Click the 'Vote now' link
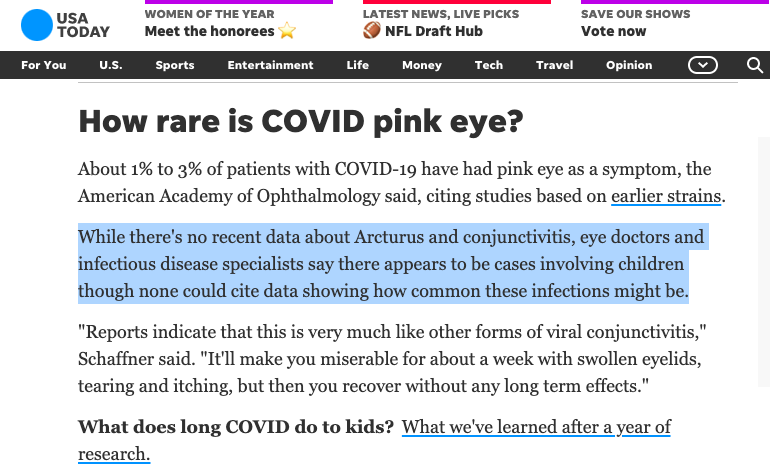 (x=613, y=31)
